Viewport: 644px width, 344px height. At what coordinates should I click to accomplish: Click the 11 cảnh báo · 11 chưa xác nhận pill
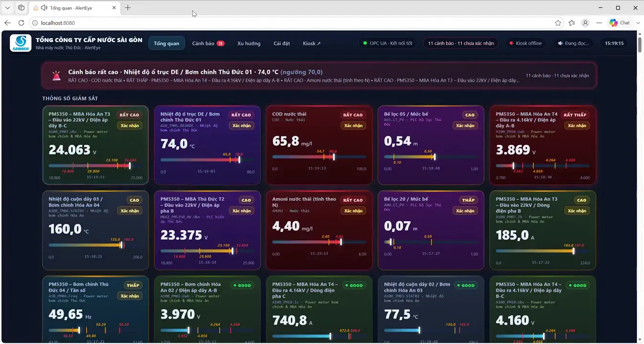[461, 43]
